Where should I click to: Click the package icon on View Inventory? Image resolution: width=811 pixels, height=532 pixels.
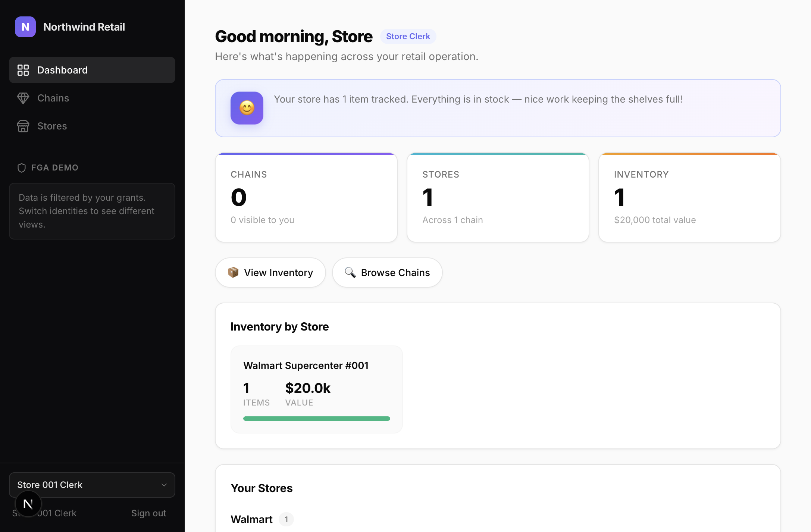pyautogui.click(x=233, y=272)
